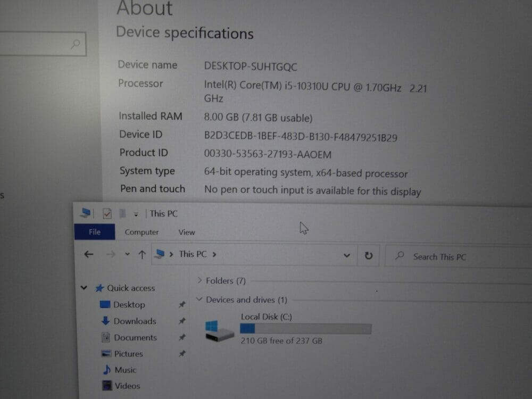
Task: Click the Pictures folder icon
Action: tap(106, 354)
